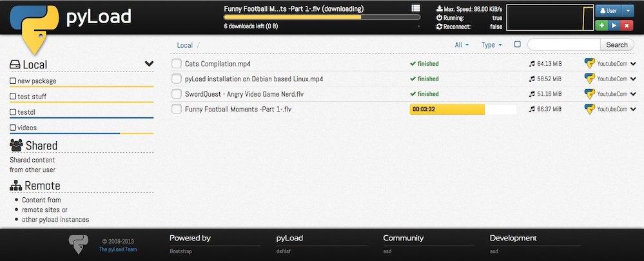
Task: Click the Reconnect refresh icon
Action: [x=439, y=26]
